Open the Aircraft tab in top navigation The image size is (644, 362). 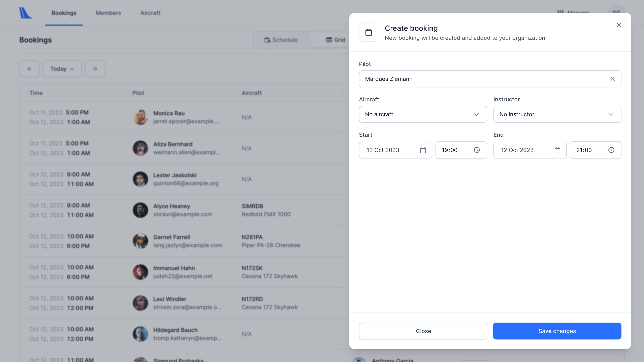click(150, 13)
